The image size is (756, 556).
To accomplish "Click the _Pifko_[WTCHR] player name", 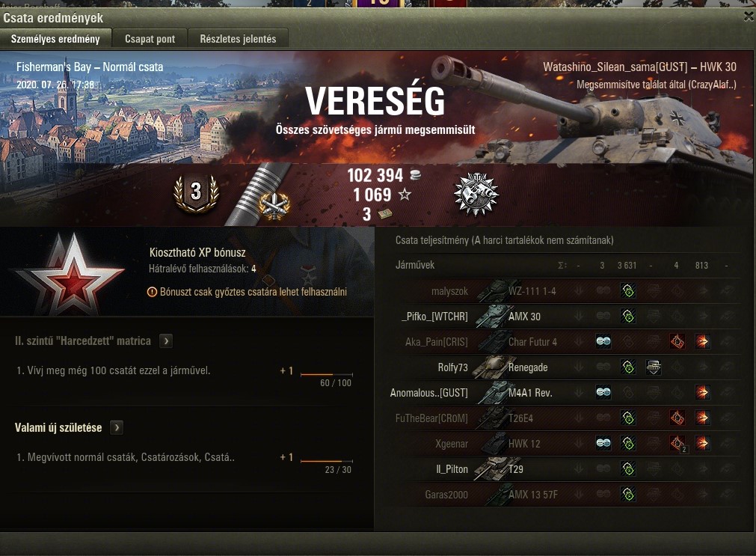I will click(434, 317).
